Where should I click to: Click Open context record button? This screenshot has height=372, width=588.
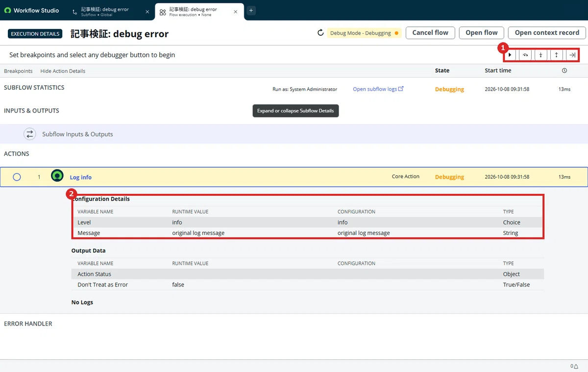(x=547, y=33)
